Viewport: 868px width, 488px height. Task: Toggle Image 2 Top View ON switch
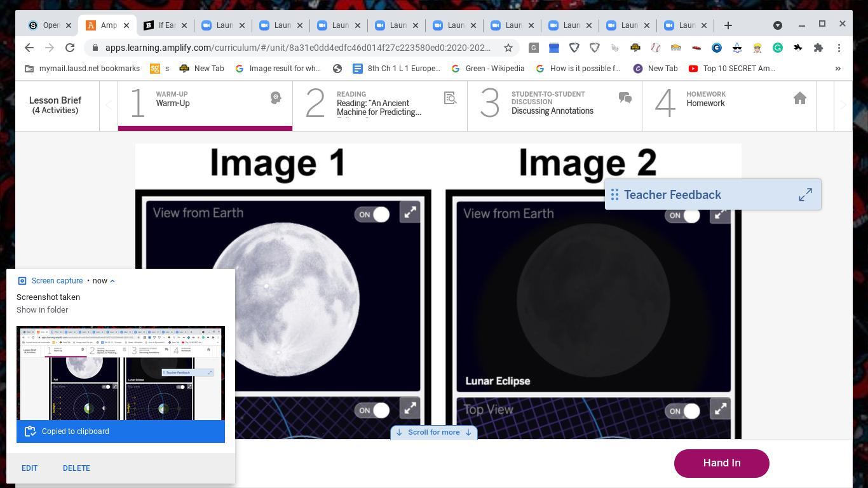click(x=682, y=410)
